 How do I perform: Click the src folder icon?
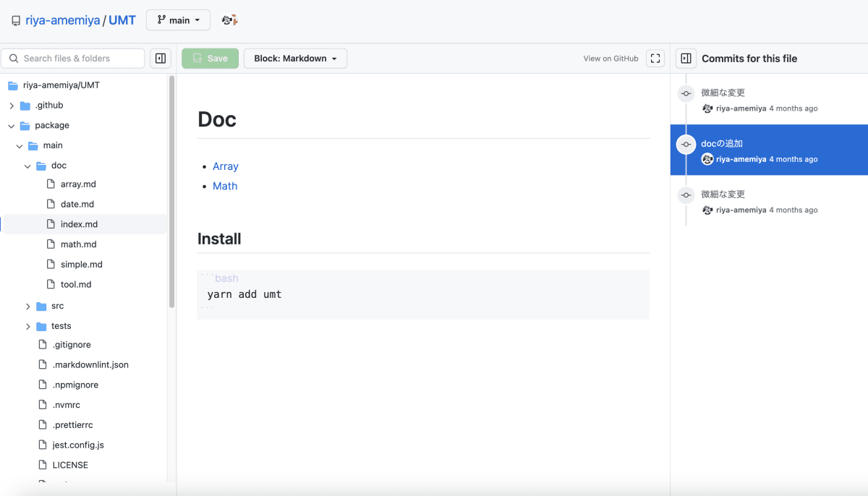tap(41, 307)
